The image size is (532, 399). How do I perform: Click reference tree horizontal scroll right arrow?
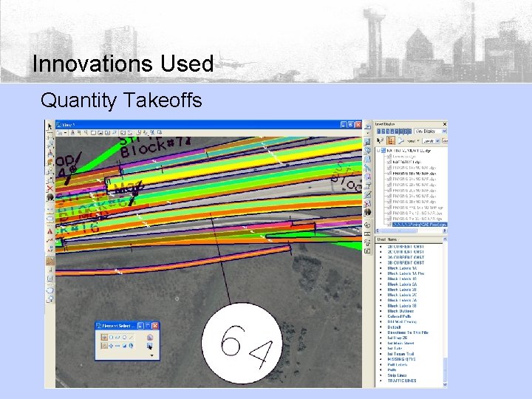point(445,231)
